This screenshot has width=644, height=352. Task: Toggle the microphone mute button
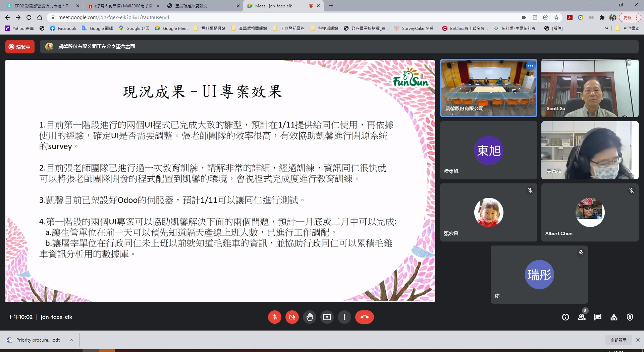pyautogui.click(x=274, y=317)
